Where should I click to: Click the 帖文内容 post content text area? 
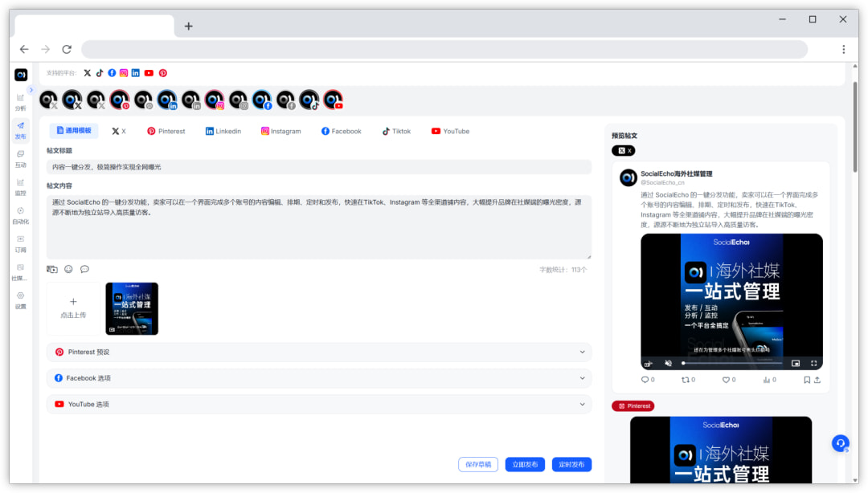pyautogui.click(x=319, y=227)
